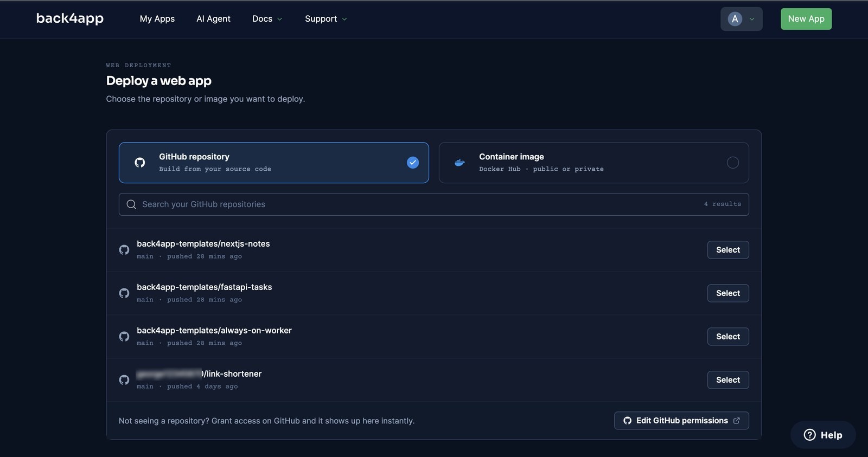Open AI Agent in the navigation
The width and height of the screenshot is (868, 457).
point(213,19)
